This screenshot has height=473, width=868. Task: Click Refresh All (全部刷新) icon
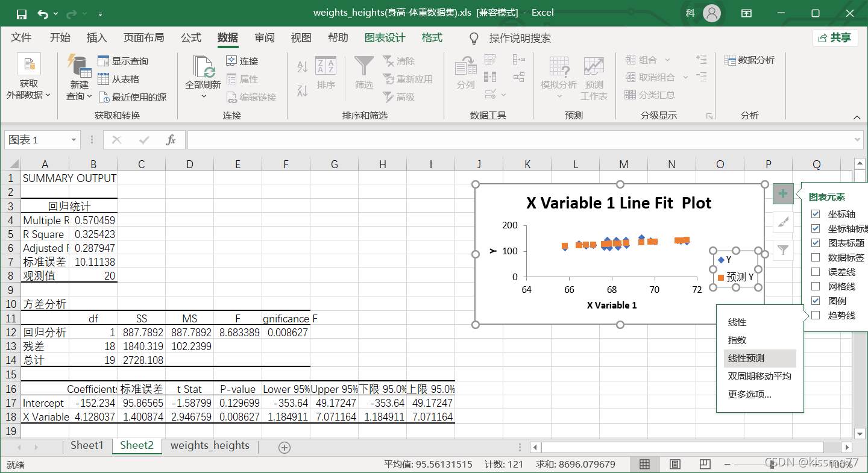pos(203,65)
